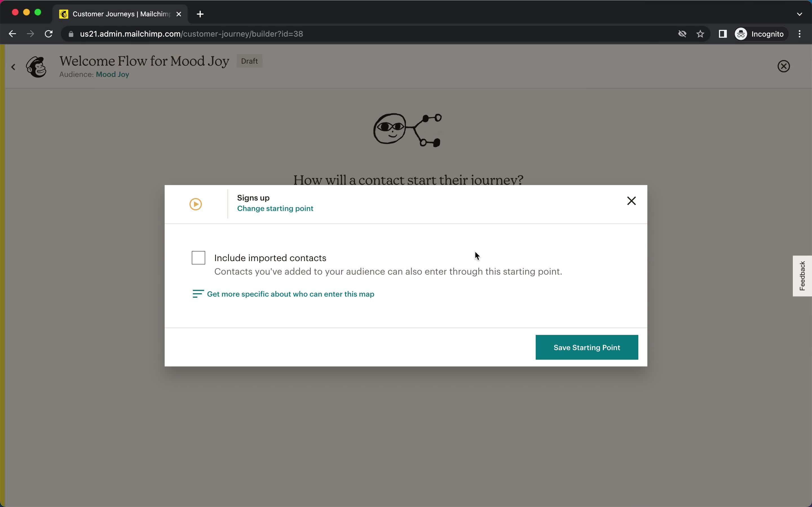The width and height of the screenshot is (812, 507).
Task: Click the close X button on dialog
Action: [631, 201]
